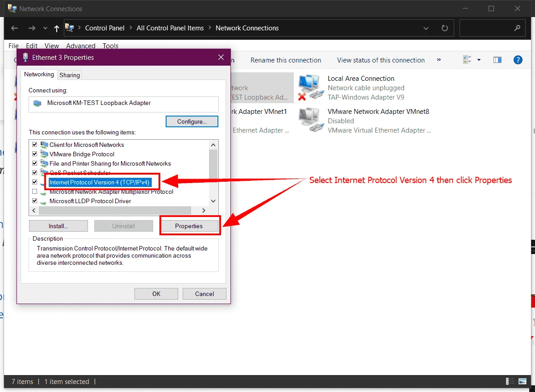This screenshot has height=392, width=535.
Task: Click the Install... button
Action: (59, 226)
